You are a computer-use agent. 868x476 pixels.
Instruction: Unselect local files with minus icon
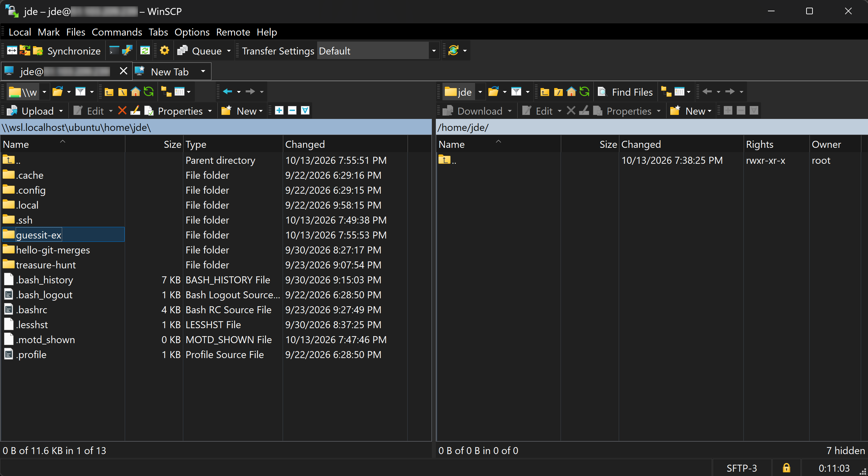pos(292,110)
